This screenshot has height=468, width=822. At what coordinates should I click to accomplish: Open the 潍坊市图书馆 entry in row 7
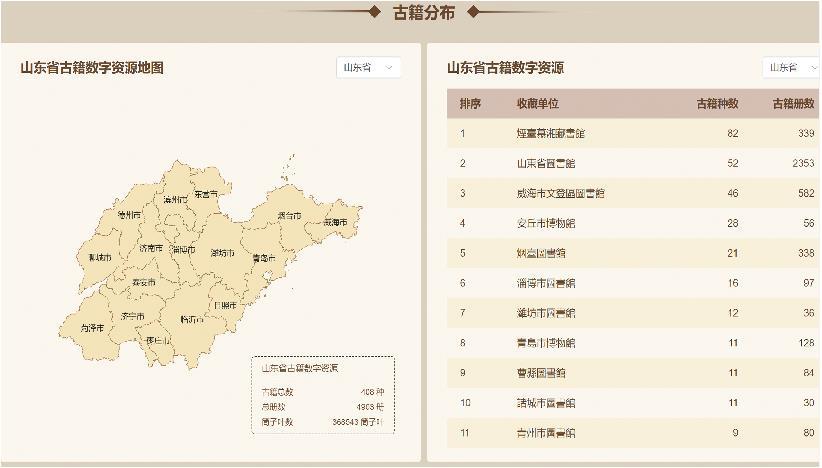tap(546, 313)
